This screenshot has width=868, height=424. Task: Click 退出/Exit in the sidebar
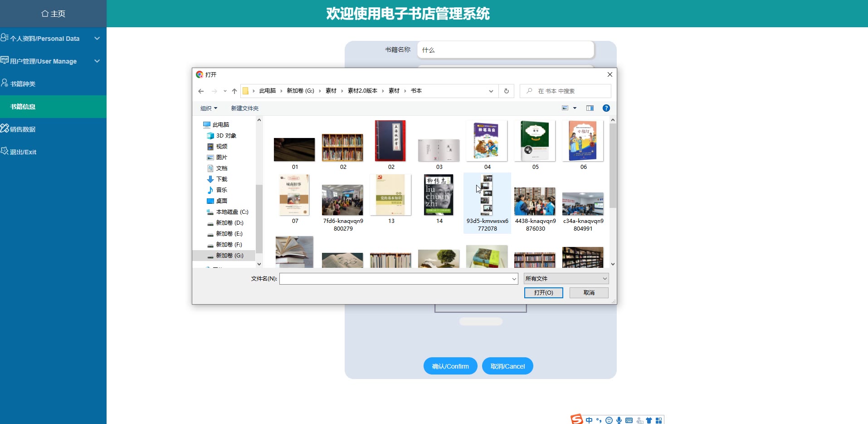(53, 152)
